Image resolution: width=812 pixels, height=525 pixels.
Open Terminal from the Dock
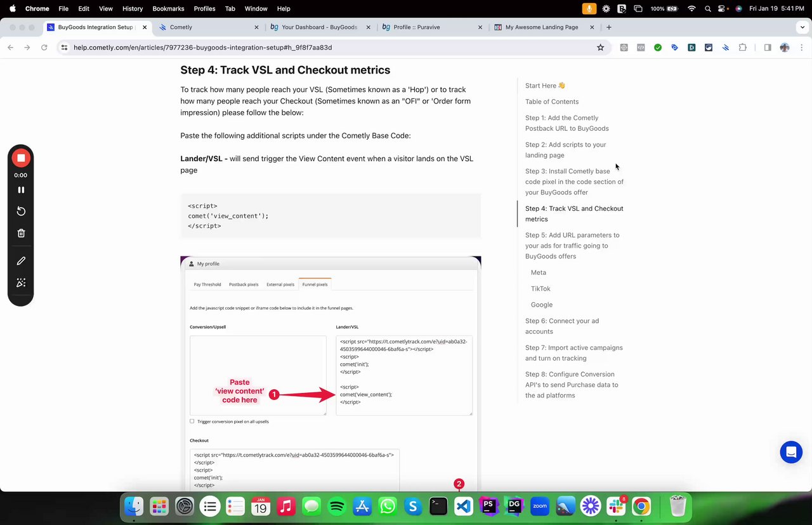point(438,506)
